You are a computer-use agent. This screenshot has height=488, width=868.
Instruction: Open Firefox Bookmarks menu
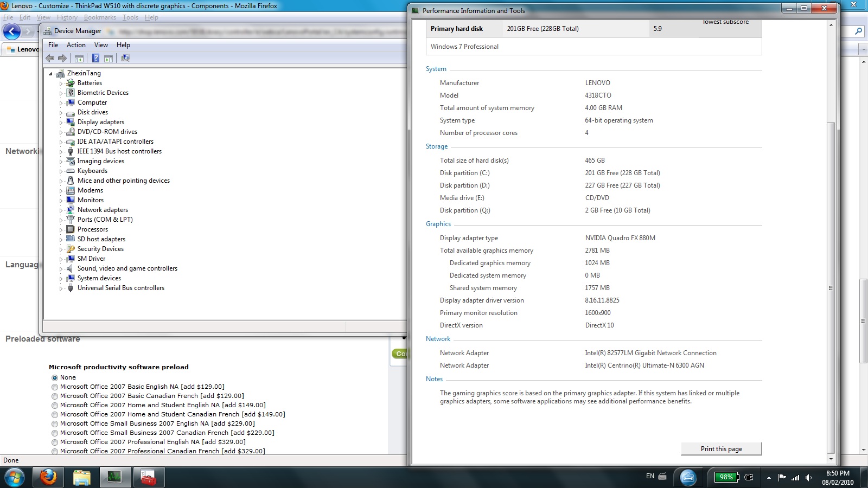[100, 17]
